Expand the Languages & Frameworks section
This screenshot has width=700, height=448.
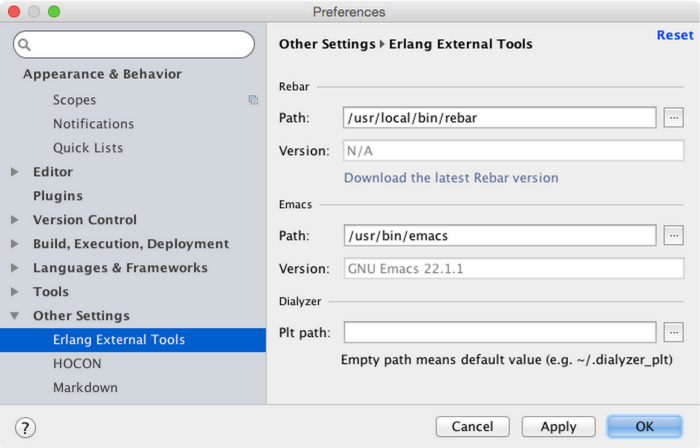point(15,268)
